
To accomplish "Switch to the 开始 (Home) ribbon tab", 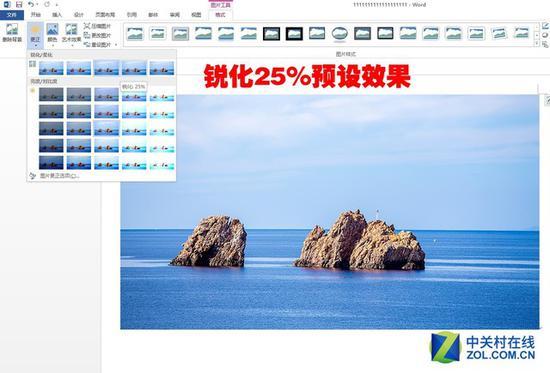I will (x=36, y=15).
